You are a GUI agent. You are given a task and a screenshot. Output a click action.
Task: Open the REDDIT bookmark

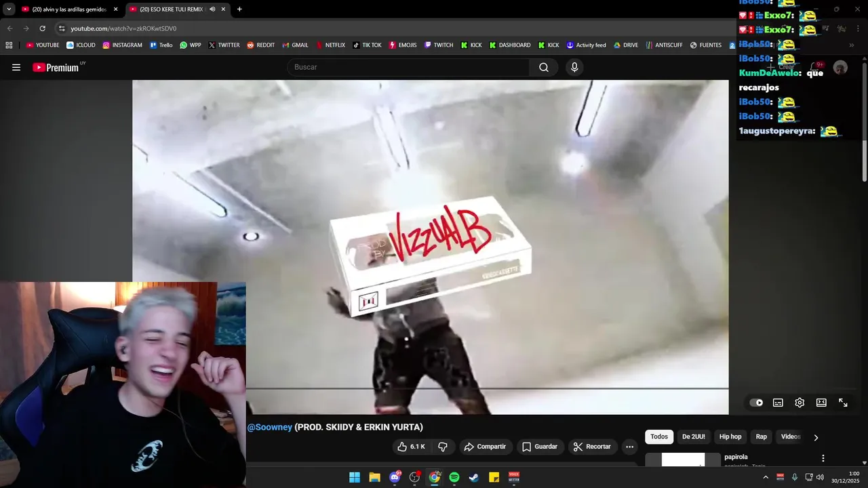point(261,45)
